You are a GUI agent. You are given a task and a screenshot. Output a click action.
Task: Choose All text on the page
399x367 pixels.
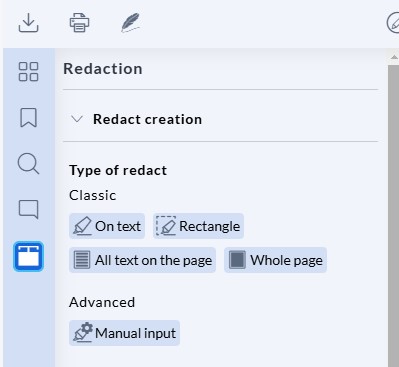point(142,260)
